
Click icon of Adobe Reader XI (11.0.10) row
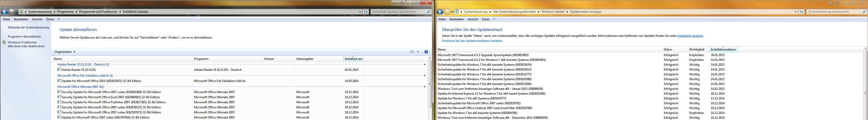point(59,70)
